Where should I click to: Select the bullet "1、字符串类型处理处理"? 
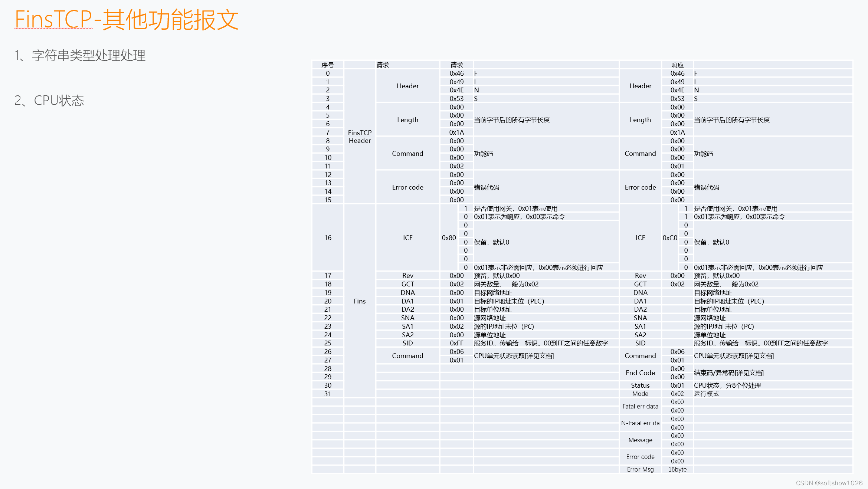[x=80, y=56]
